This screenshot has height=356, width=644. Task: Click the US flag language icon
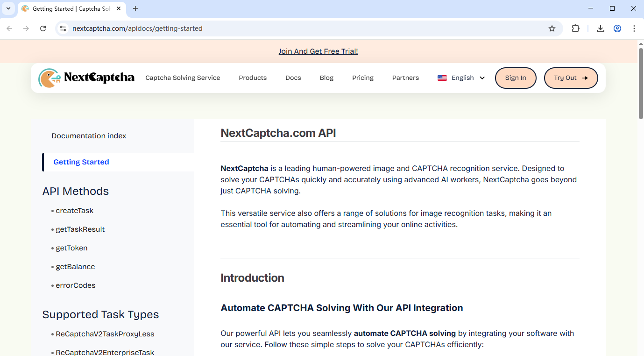(442, 78)
